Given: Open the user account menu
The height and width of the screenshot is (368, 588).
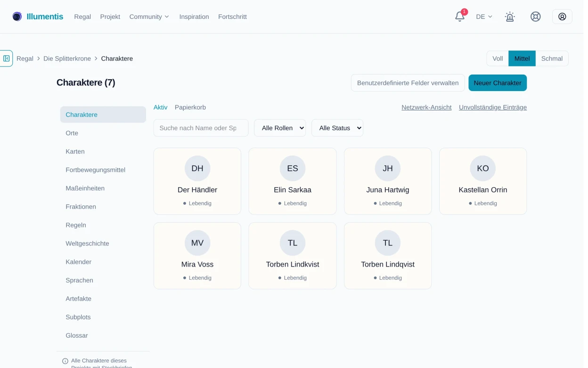Looking at the screenshot, I should tap(562, 17).
